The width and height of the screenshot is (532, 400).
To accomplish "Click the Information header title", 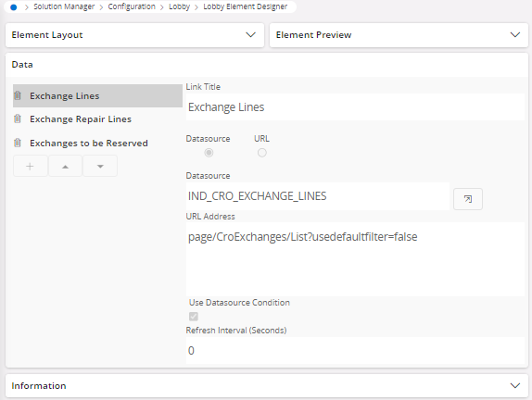I will click(x=39, y=386).
